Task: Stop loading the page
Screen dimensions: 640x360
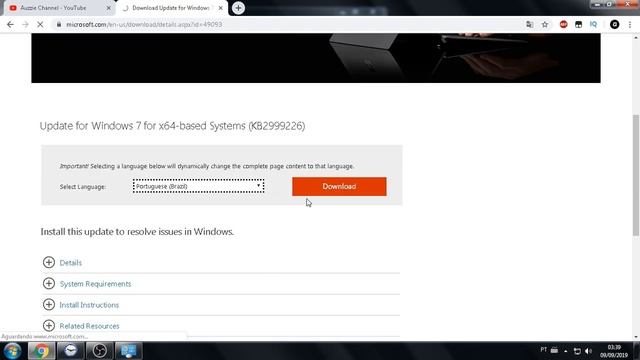Action: (40, 24)
